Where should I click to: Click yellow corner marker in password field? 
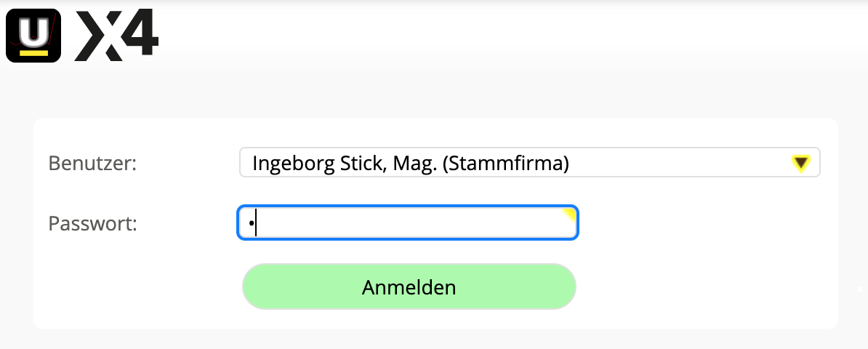[571, 213]
